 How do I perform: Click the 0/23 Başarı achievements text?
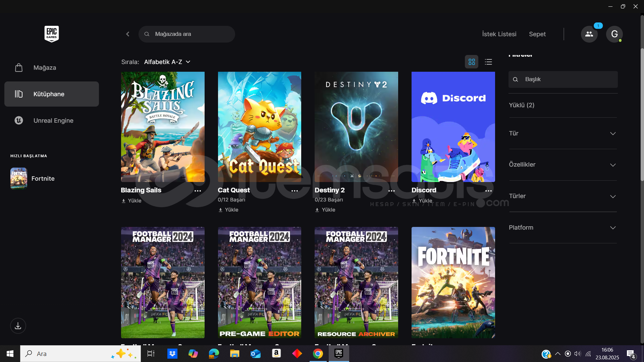tap(329, 200)
